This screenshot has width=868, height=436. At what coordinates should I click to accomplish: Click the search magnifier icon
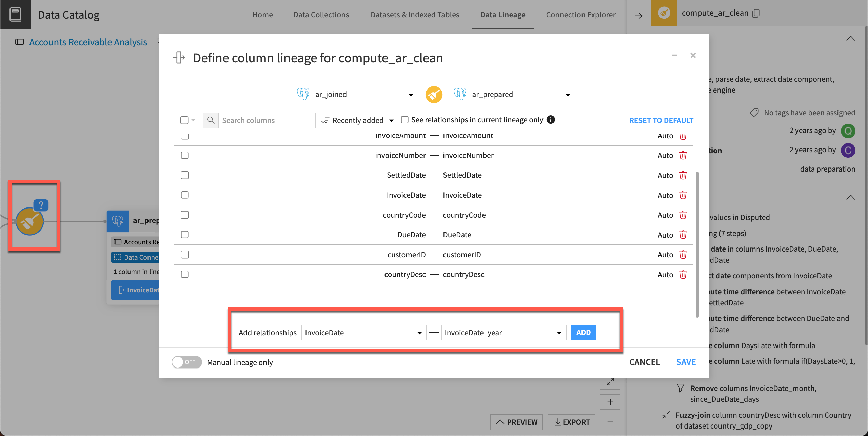point(211,120)
